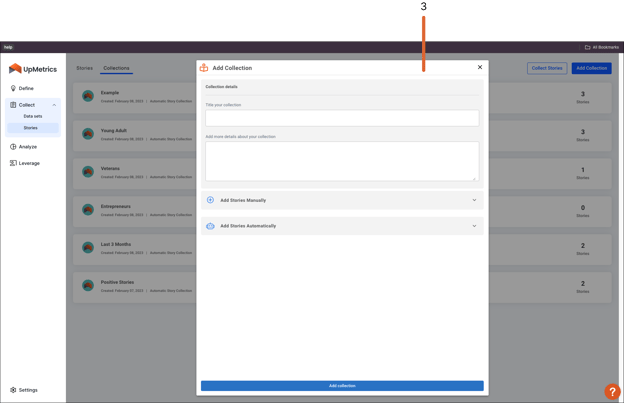The height and width of the screenshot is (403, 624).
Task: Click the Veterans row's 1 Stories count
Action: coord(583,173)
